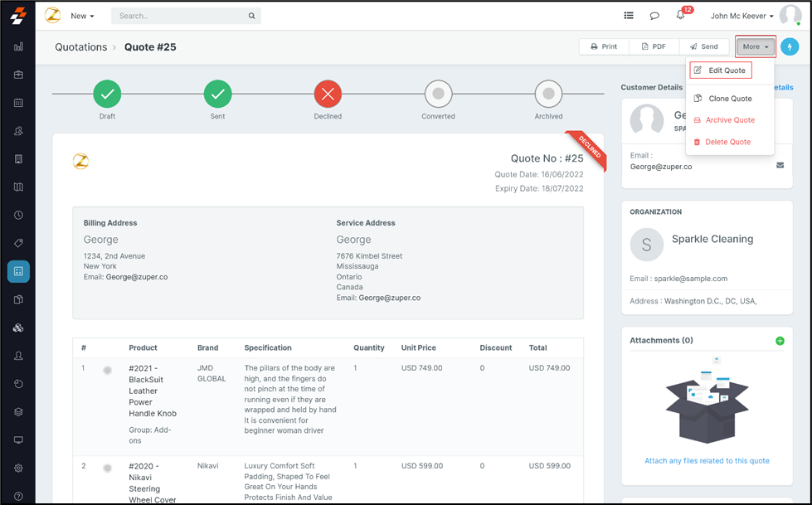Click the search input field
The image size is (812, 505).
click(182, 16)
